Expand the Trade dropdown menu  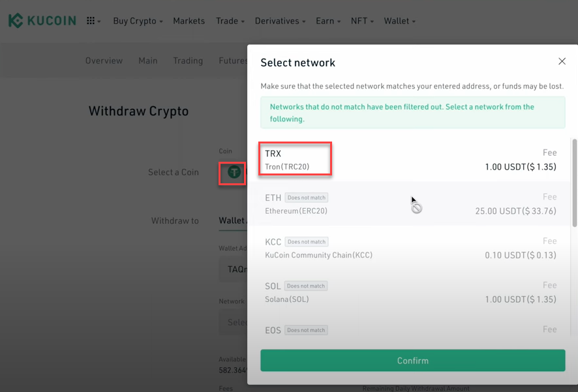point(230,21)
